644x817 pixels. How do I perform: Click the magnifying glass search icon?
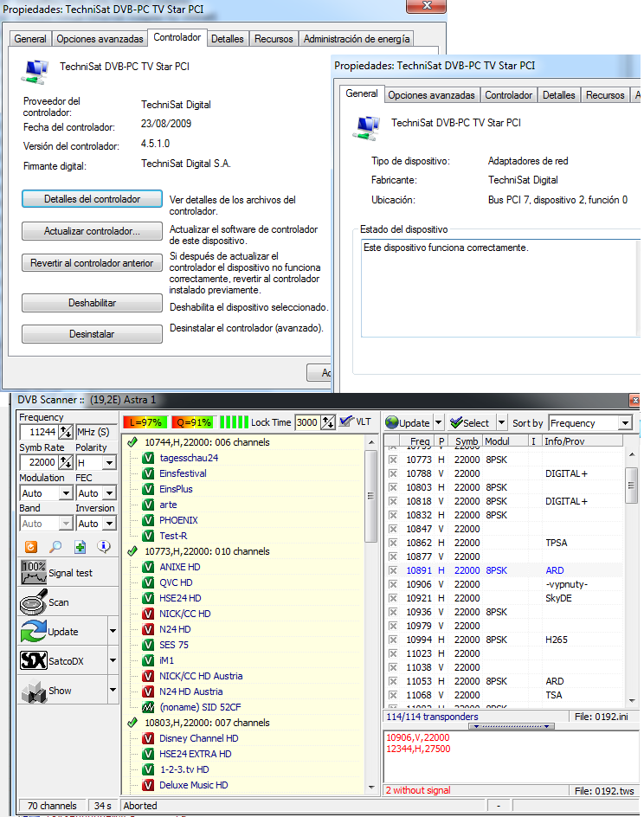tap(55, 547)
